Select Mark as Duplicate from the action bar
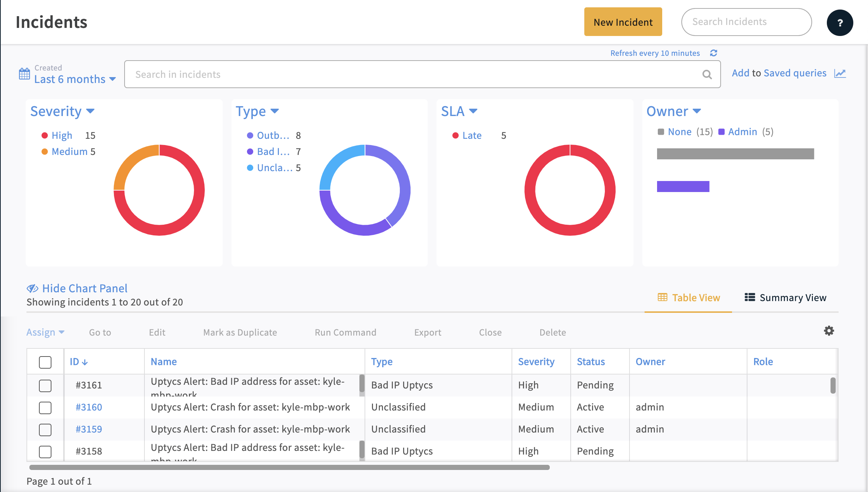Image resolution: width=868 pixels, height=492 pixels. tap(240, 332)
